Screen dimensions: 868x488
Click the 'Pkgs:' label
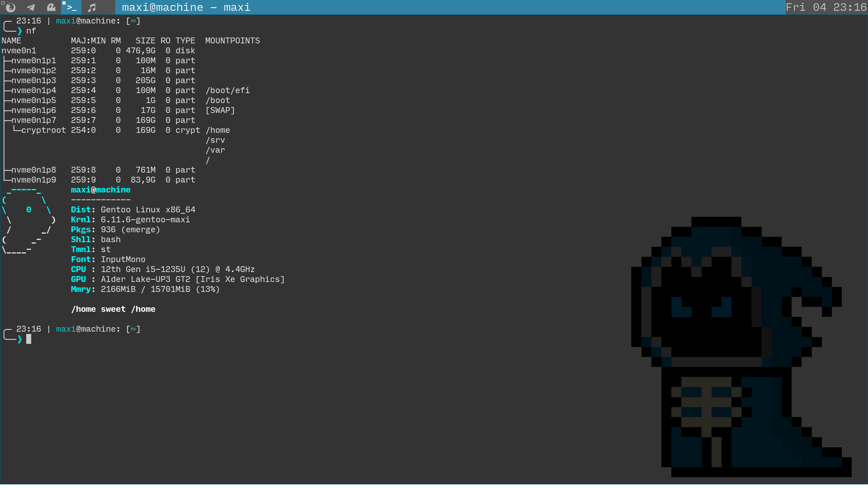[83, 230]
